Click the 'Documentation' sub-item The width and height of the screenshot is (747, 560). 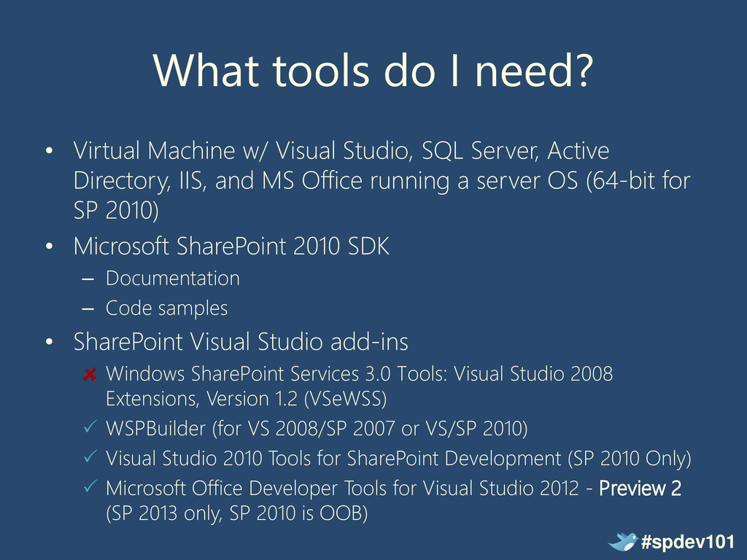[172, 278]
